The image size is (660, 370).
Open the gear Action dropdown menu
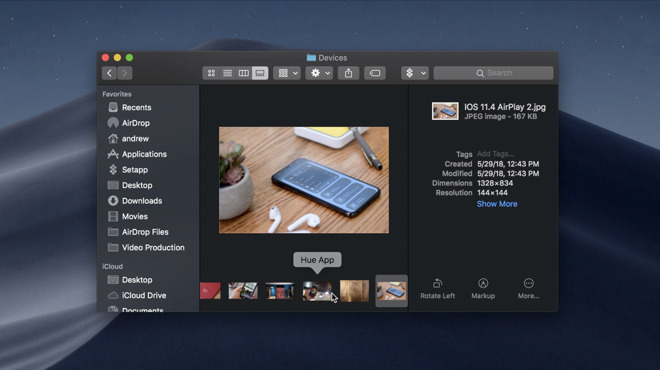pyautogui.click(x=319, y=73)
